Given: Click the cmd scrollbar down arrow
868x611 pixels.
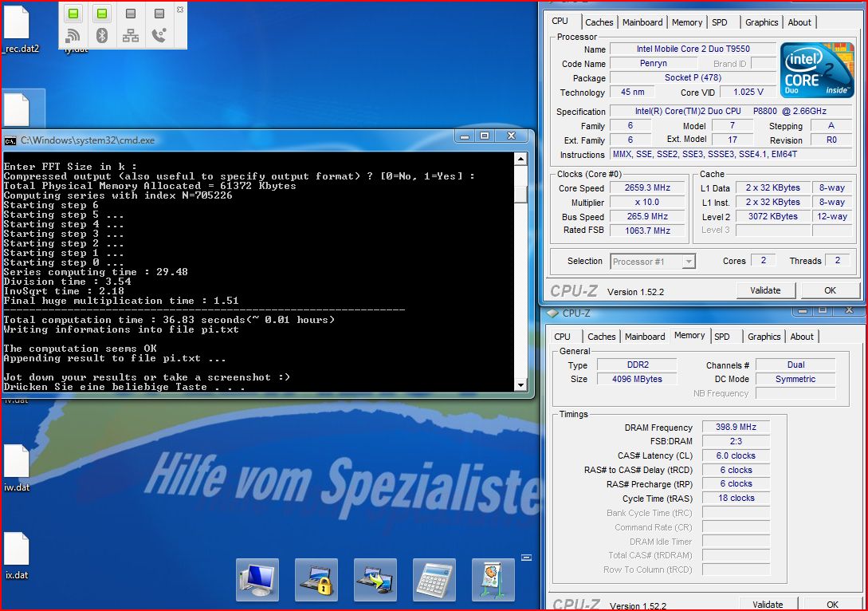Looking at the screenshot, I should coord(520,384).
